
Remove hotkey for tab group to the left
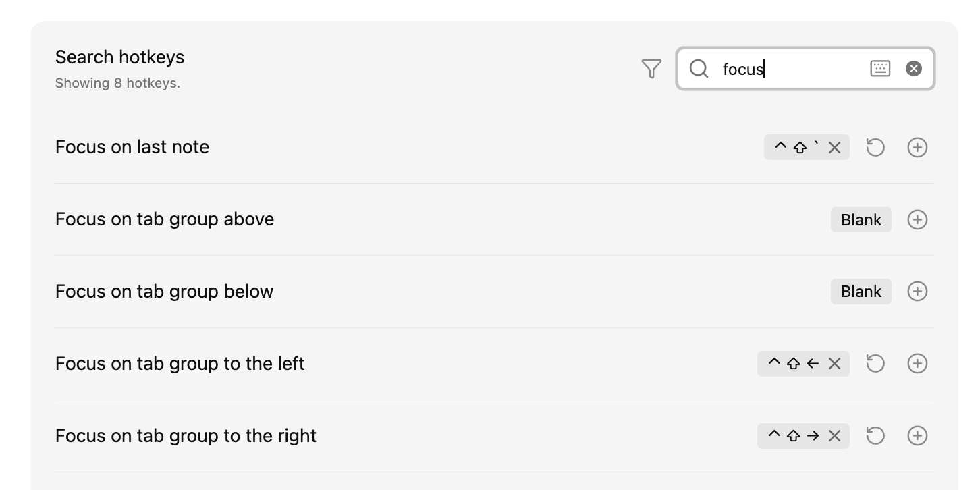[x=835, y=364]
